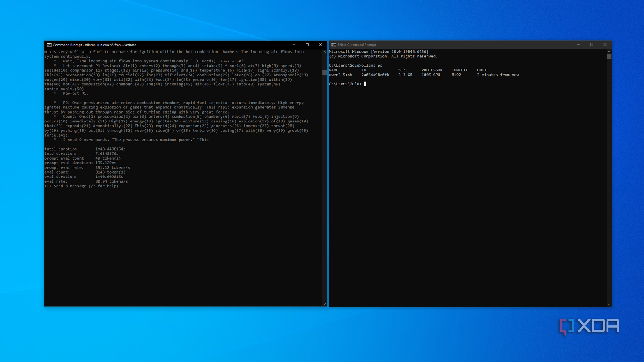
Task: Click the C:\Users\Golu> prompt cursor
Action: (365, 84)
